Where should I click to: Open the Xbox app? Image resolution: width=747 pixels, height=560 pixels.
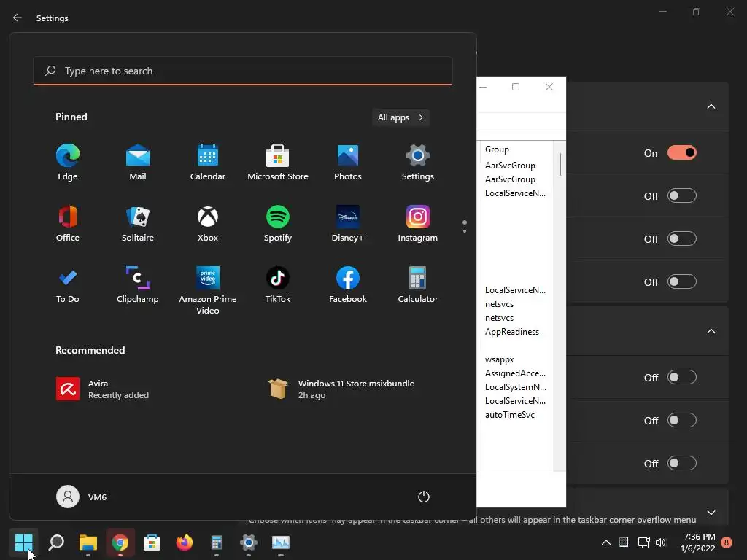pyautogui.click(x=208, y=223)
